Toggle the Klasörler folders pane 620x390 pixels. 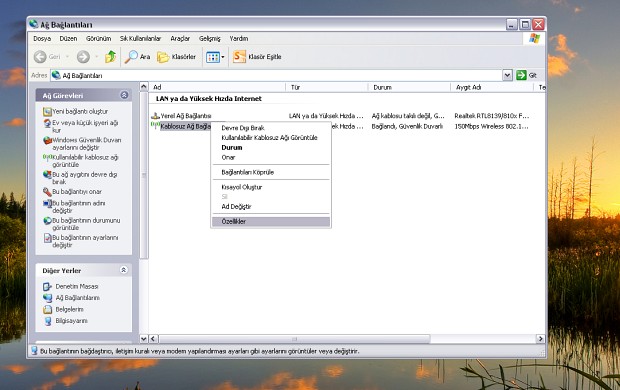[176, 57]
